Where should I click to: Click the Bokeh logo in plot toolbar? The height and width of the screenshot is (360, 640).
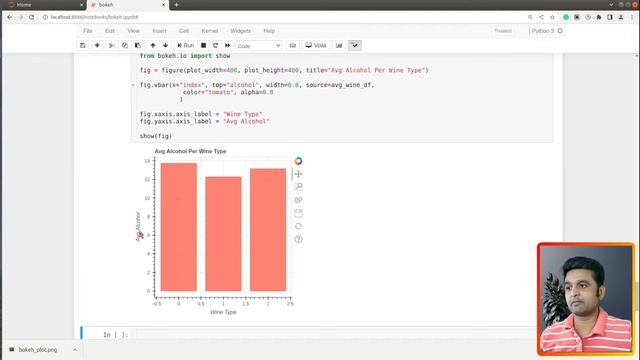tap(298, 161)
